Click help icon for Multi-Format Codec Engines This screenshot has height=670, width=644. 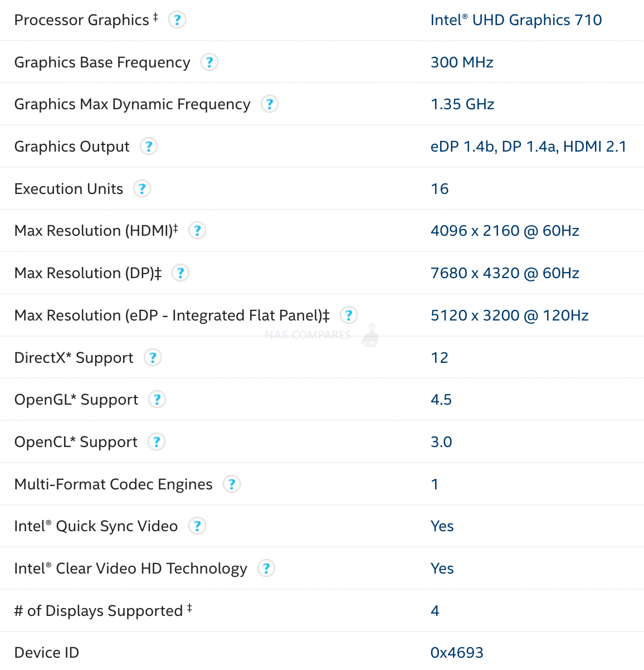[232, 484]
